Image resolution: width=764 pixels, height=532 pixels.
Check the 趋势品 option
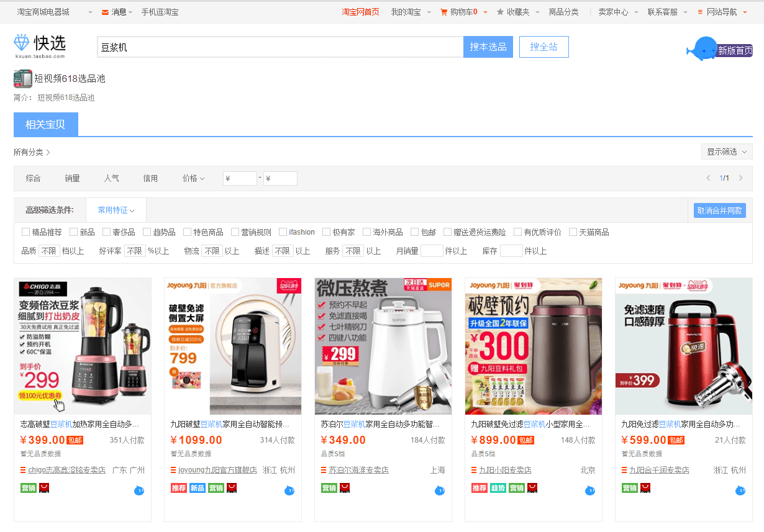coord(147,232)
